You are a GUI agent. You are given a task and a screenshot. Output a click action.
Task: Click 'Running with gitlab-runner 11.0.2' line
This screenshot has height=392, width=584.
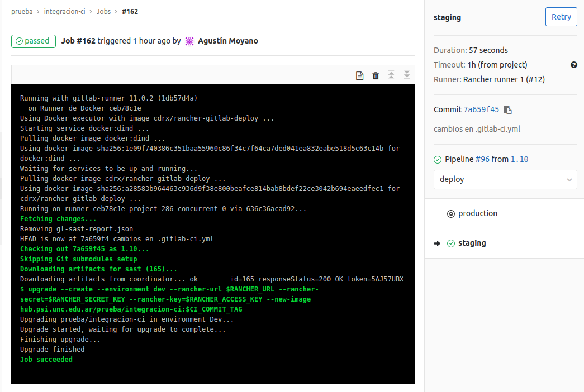[x=109, y=98]
